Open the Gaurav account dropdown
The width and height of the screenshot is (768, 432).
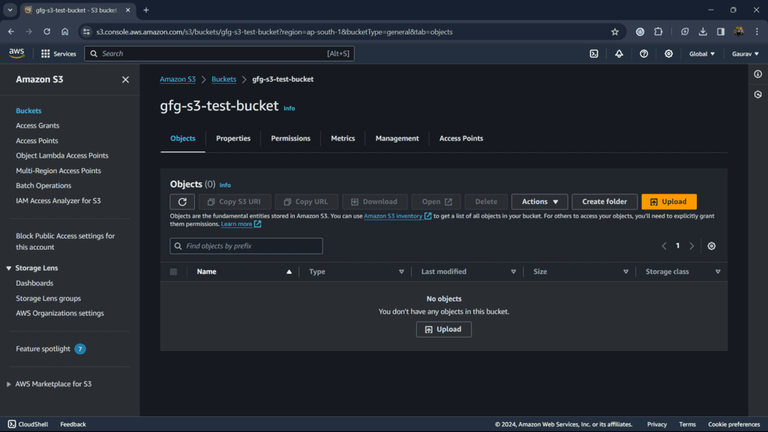(745, 54)
